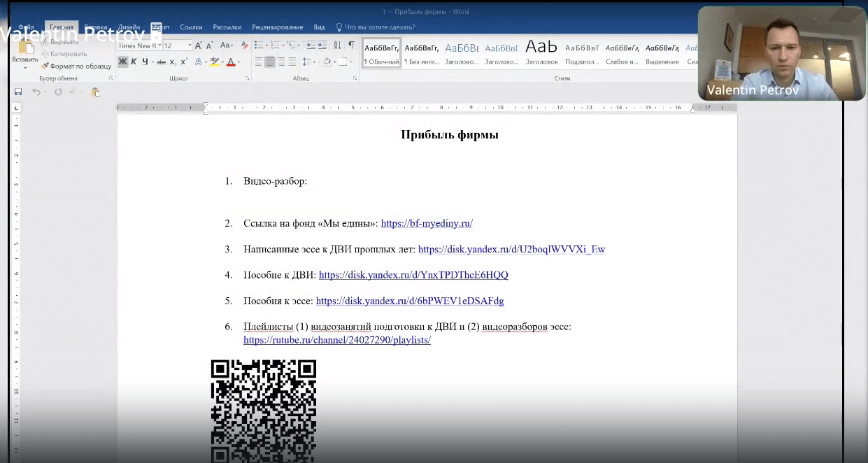Image resolution: width=868 pixels, height=463 pixels.
Task: Undo the last action in quick access toolbar
Action: (x=35, y=92)
